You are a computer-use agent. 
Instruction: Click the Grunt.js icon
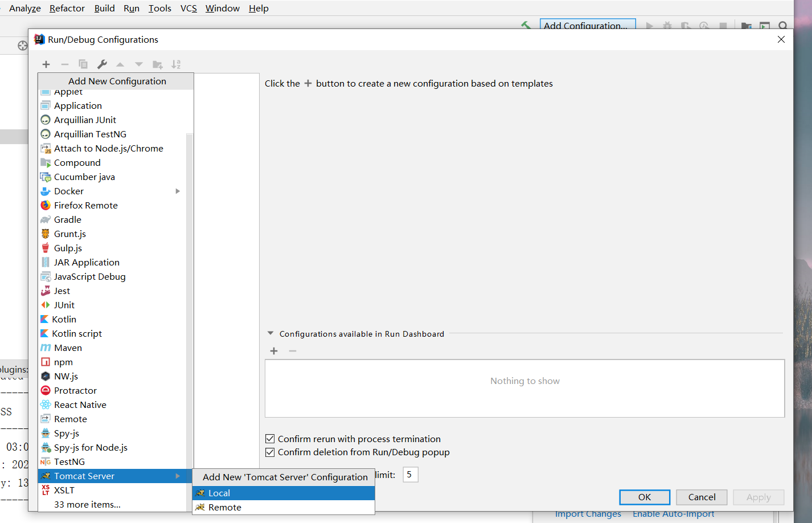click(46, 234)
